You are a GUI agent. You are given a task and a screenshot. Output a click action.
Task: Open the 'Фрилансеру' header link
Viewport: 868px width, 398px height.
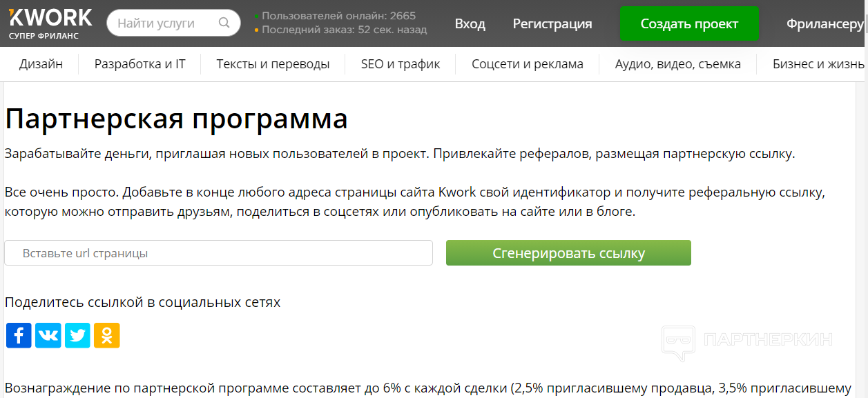pyautogui.click(x=827, y=24)
